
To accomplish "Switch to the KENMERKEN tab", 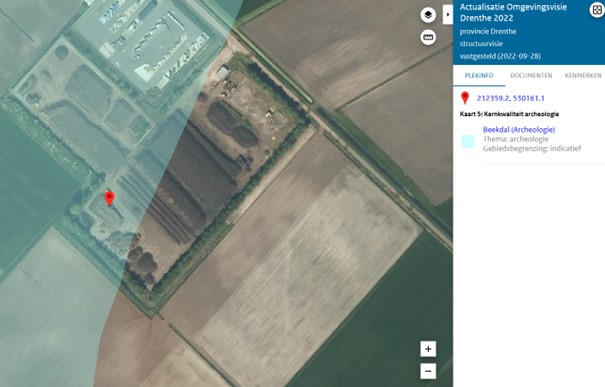I will click(583, 76).
